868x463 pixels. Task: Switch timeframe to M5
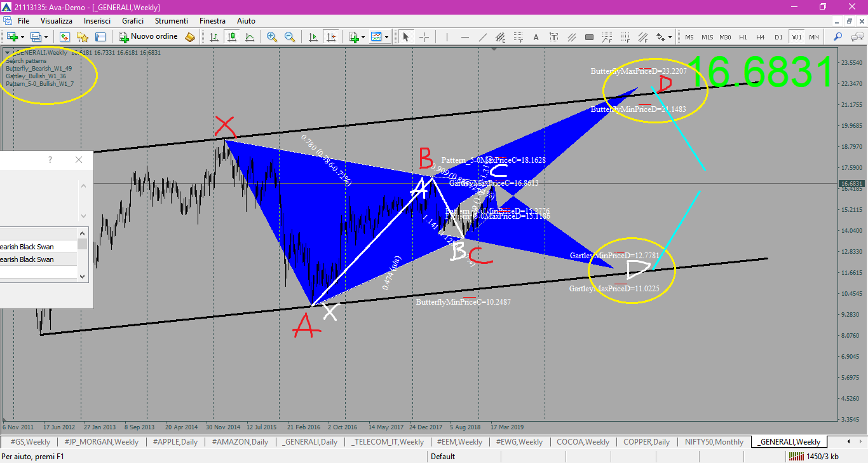click(689, 37)
